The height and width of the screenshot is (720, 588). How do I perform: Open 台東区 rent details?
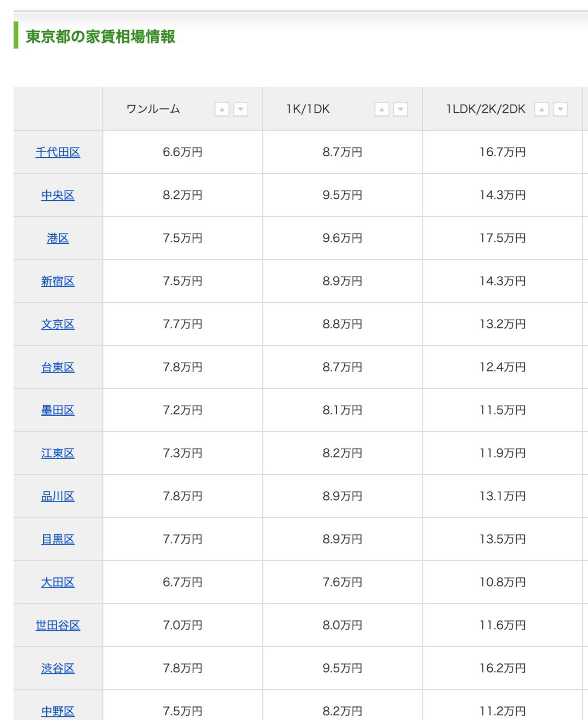pos(58,368)
